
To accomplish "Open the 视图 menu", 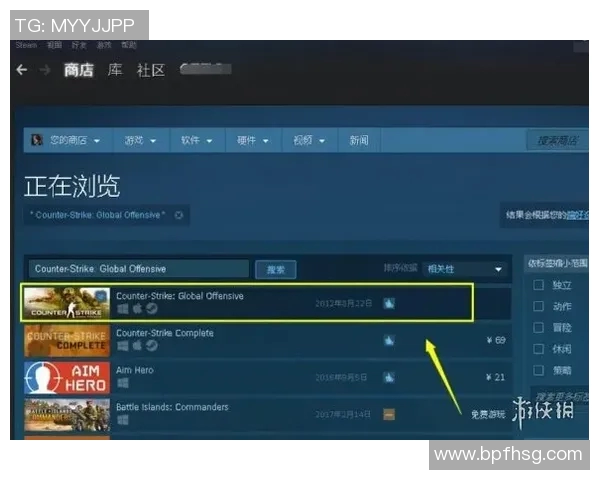I will point(54,45).
